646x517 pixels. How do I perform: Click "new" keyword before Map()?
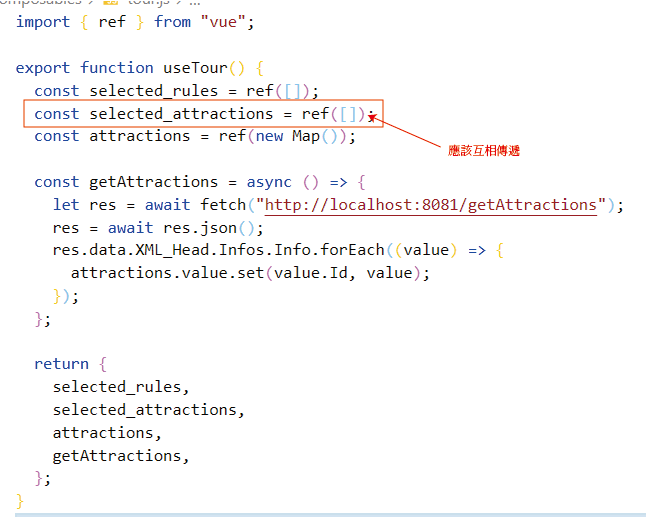269,136
